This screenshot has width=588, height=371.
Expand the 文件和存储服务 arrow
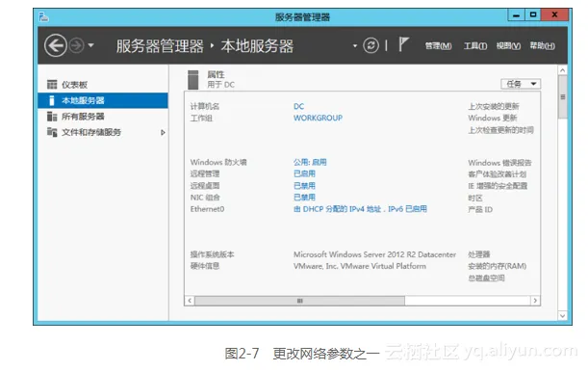click(163, 133)
